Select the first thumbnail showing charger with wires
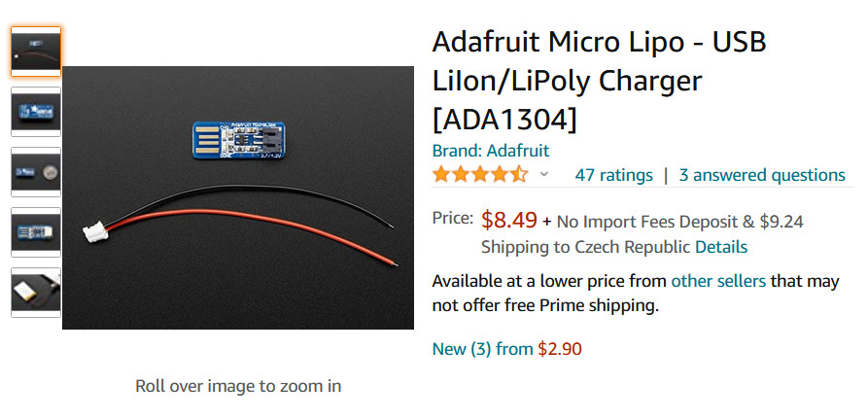 click(x=36, y=51)
